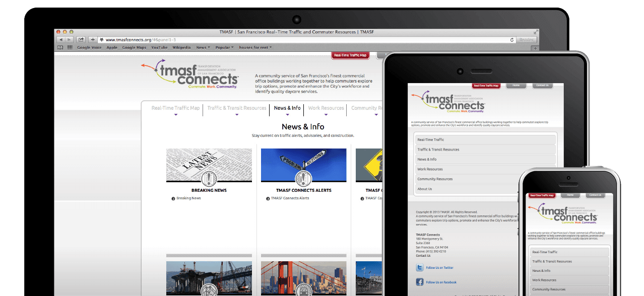Click the Reader button in the address bar
The width and height of the screenshot is (644, 296).
point(527,40)
